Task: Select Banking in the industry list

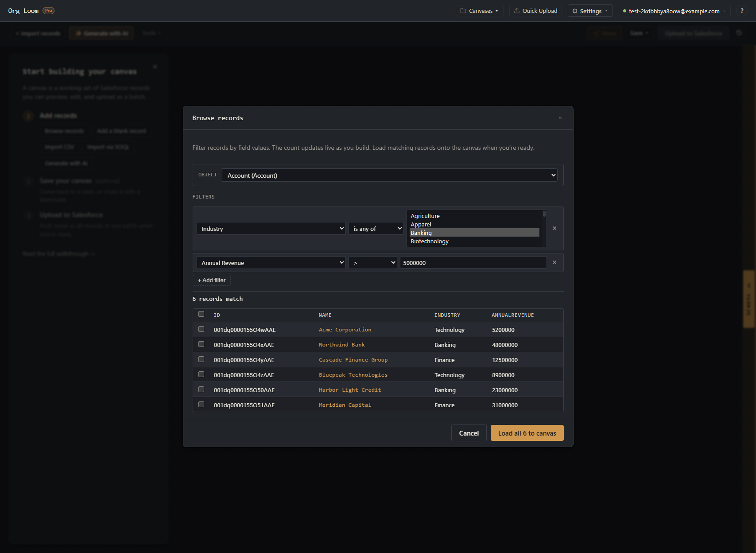Action: (x=474, y=233)
